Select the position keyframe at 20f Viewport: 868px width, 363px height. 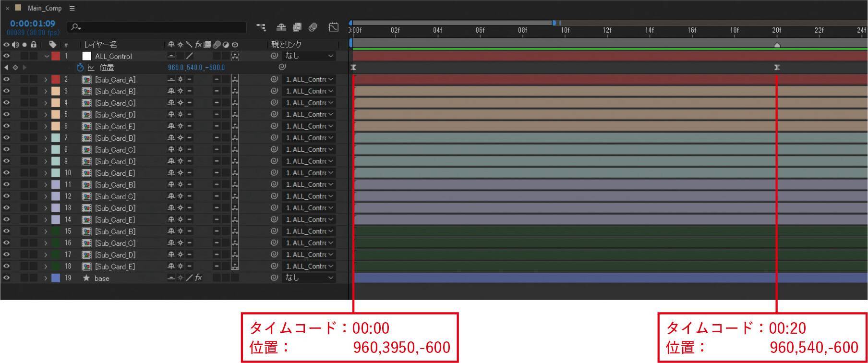pos(777,68)
